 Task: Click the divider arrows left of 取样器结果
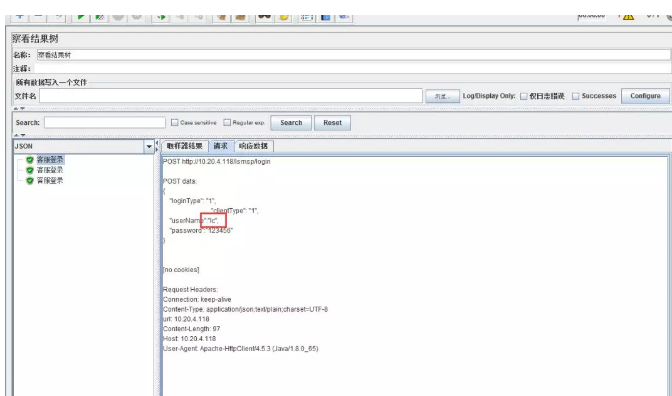157,146
